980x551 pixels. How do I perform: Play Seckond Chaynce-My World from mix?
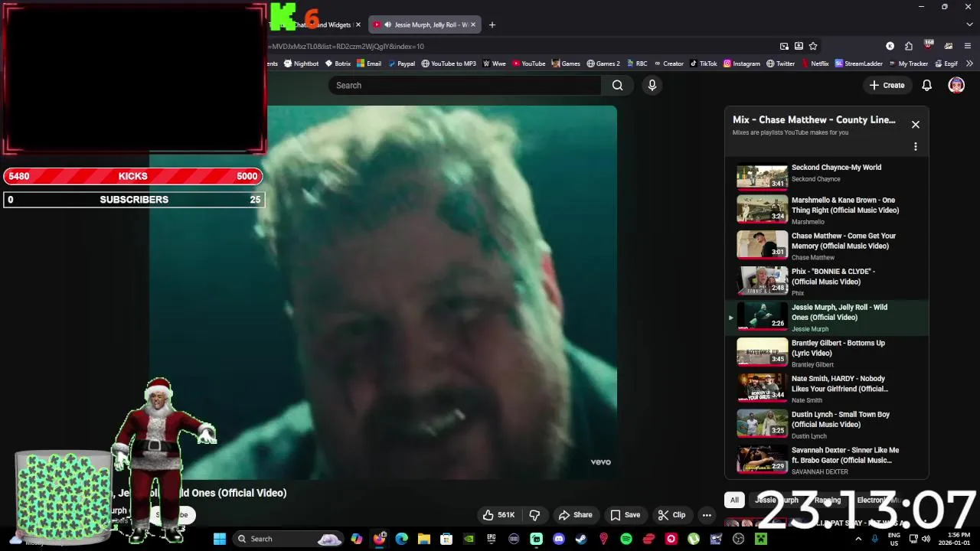coord(827,177)
